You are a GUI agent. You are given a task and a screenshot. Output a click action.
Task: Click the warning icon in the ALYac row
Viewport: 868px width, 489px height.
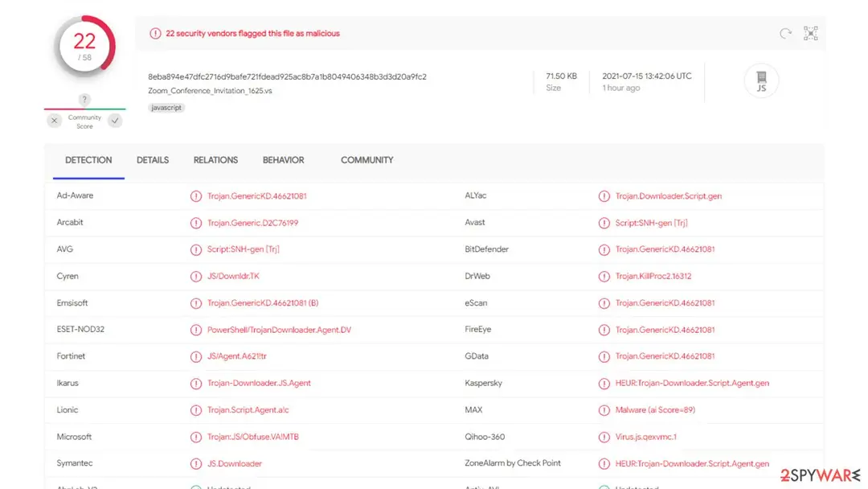click(604, 196)
